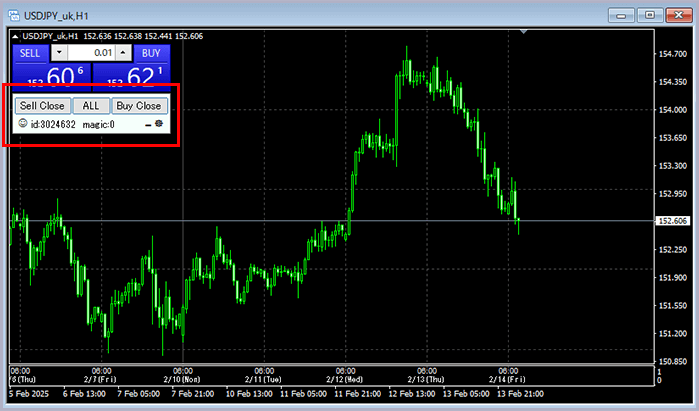Click the ALL close button
The height and width of the screenshot is (411, 699).
(90, 105)
